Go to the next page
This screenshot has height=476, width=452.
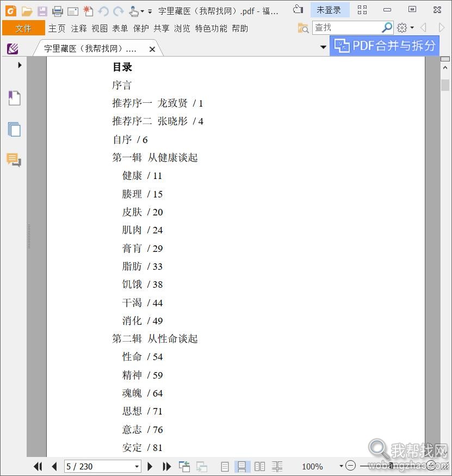(x=150, y=466)
